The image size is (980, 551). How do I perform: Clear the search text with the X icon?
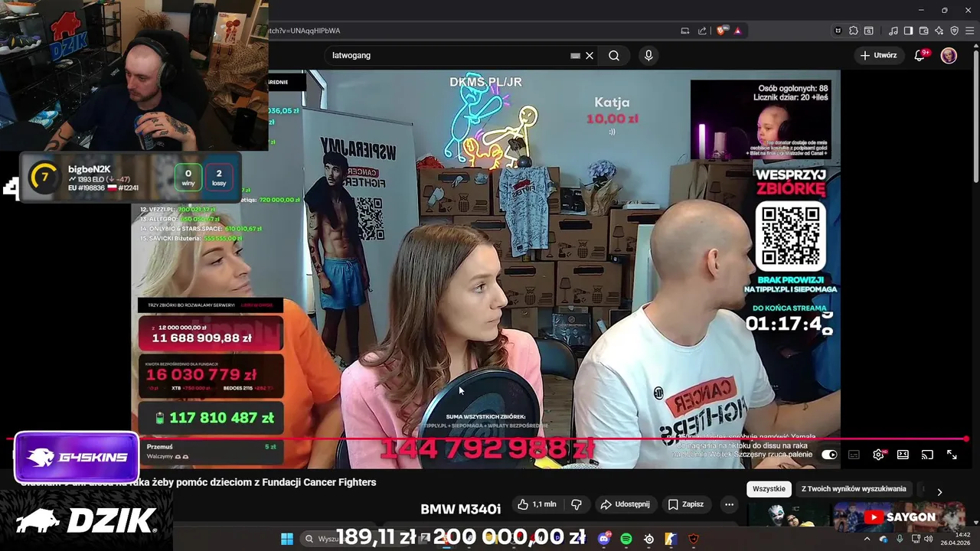pos(590,56)
